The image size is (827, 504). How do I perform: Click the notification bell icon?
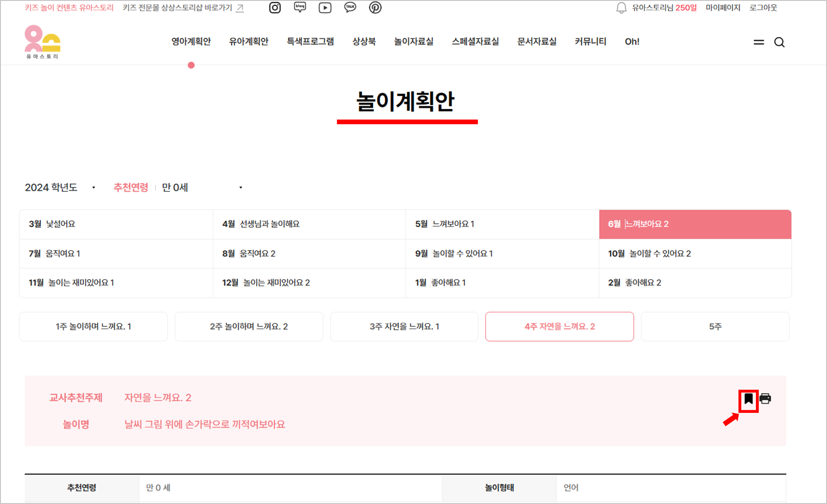click(x=621, y=8)
